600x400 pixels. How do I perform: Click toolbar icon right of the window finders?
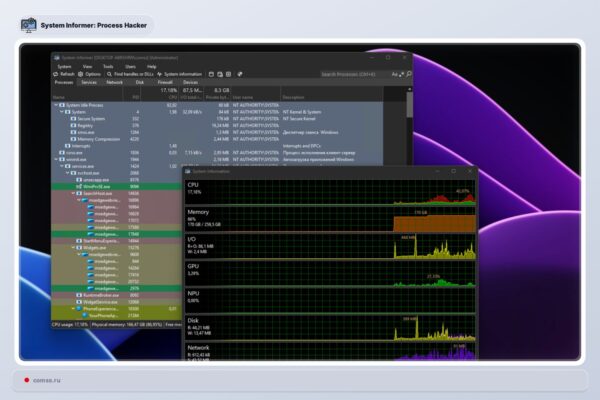[x=240, y=74]
